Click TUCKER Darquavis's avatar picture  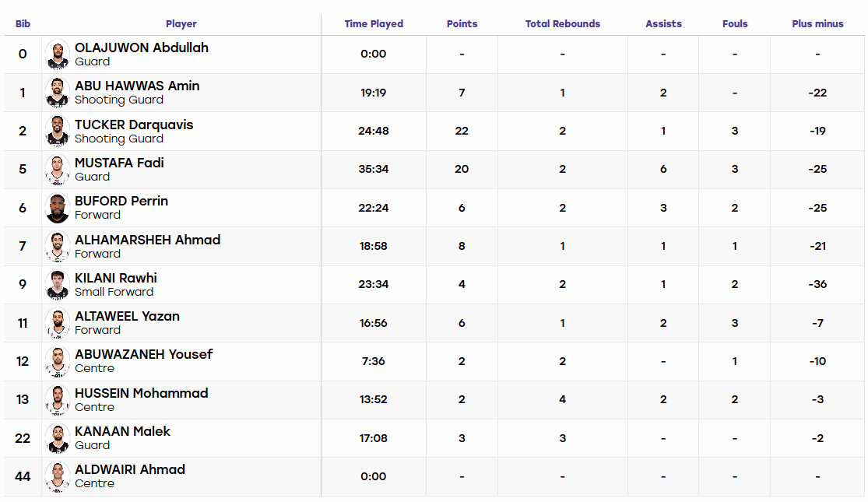coord(58,132)
